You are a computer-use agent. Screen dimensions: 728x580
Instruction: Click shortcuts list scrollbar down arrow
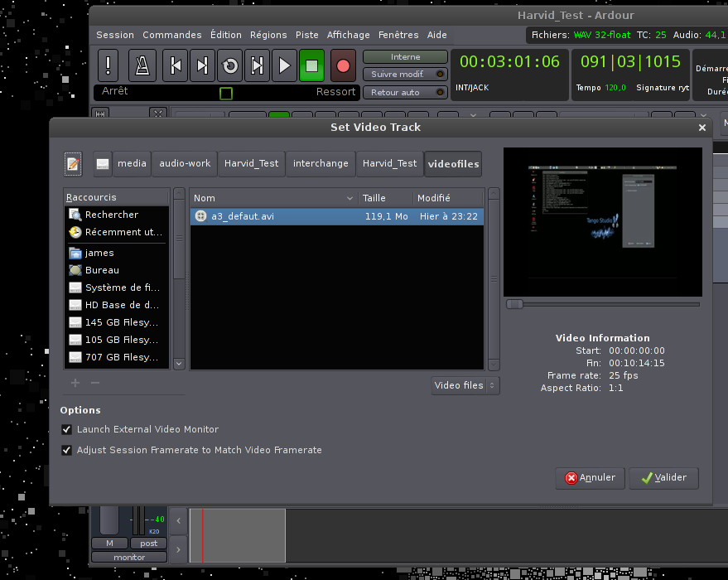tap(179, 364)
